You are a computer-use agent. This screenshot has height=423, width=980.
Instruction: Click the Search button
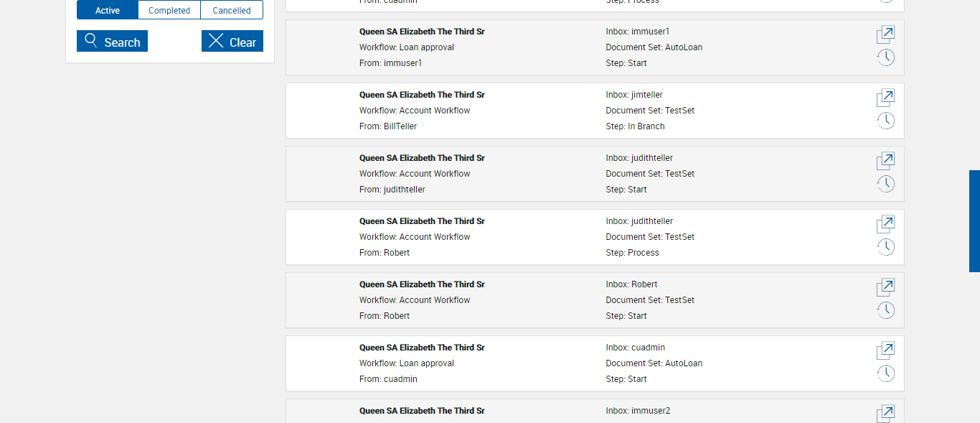(112, 42)
